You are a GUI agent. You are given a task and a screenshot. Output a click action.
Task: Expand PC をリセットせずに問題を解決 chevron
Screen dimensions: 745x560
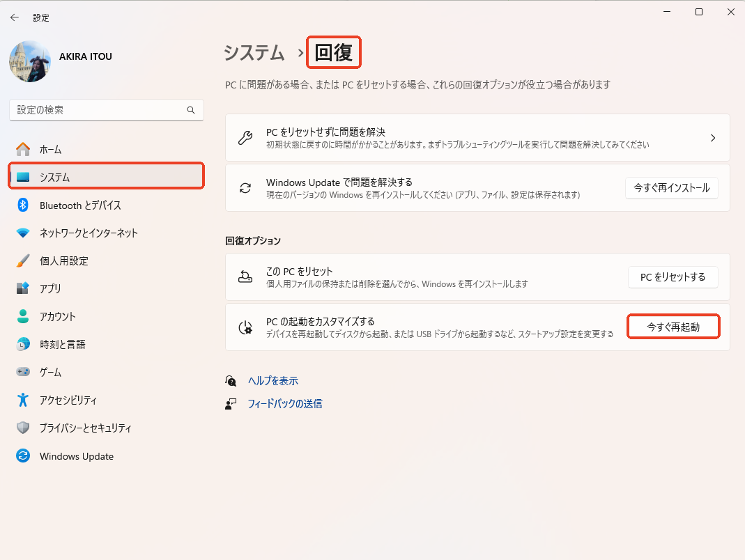point(712,138)
